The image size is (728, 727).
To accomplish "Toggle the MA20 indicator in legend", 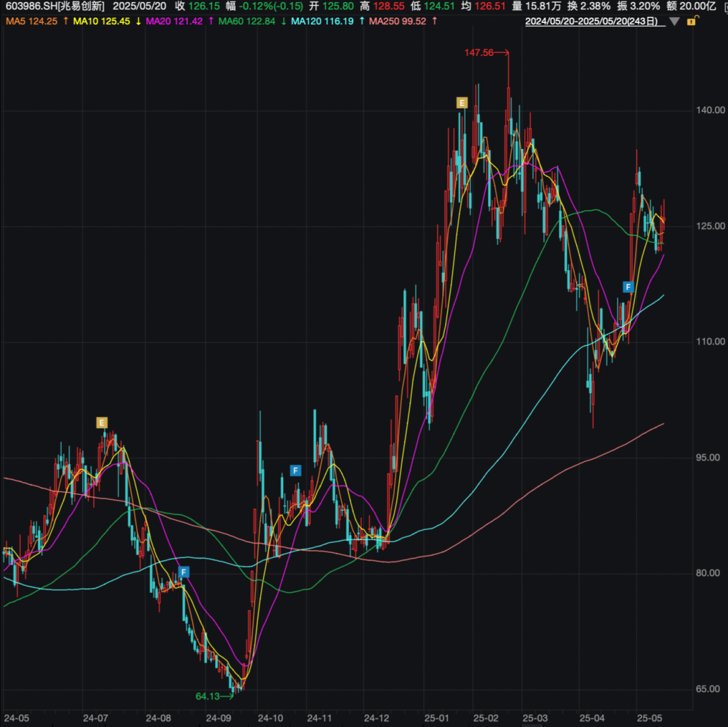I will click(174, 21).
